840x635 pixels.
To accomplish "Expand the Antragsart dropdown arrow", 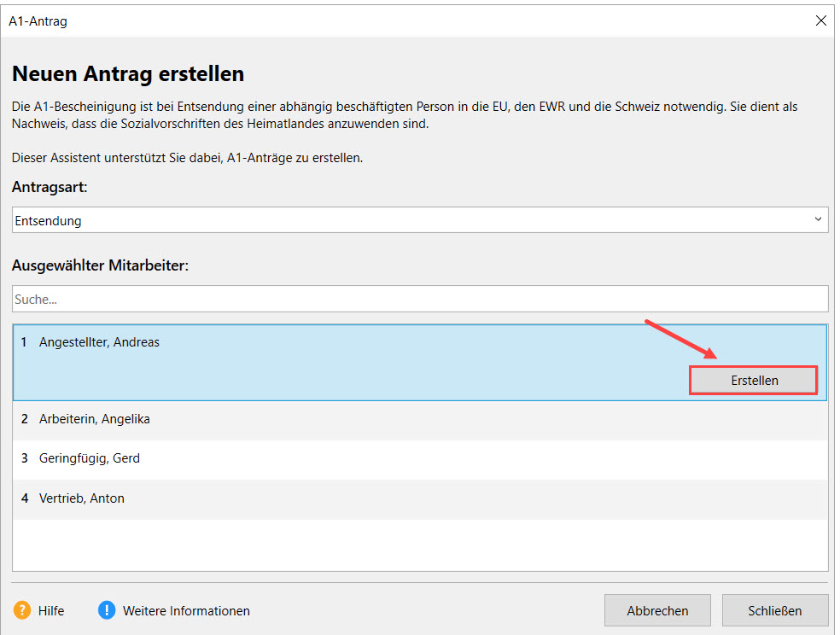I will 819,220.
